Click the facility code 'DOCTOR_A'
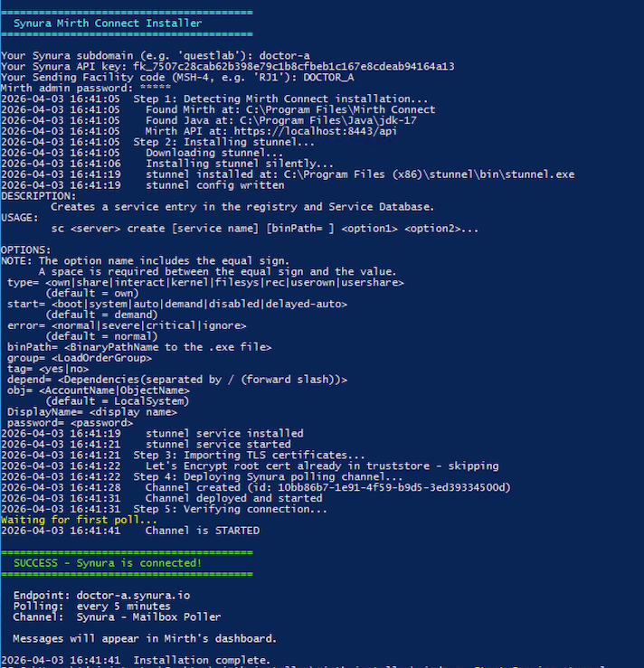This screenshot has width=644, height=668. tap(328, 78)
